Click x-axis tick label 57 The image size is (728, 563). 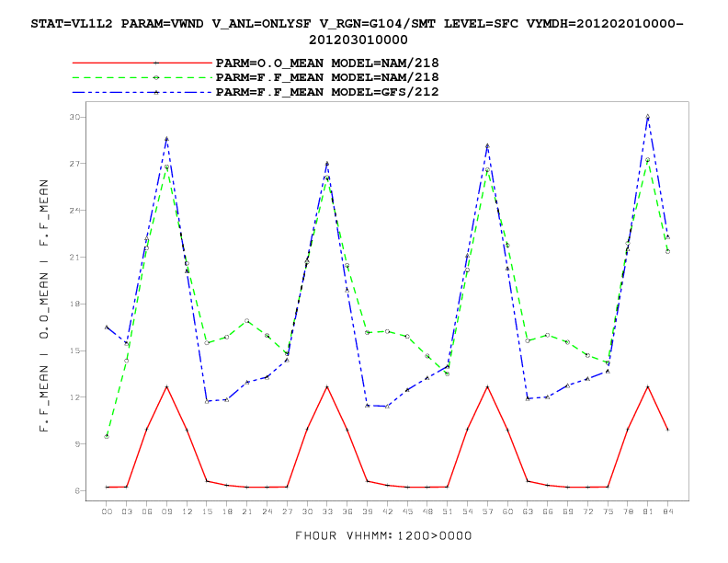pyautogui.click(x=487, y=511)
